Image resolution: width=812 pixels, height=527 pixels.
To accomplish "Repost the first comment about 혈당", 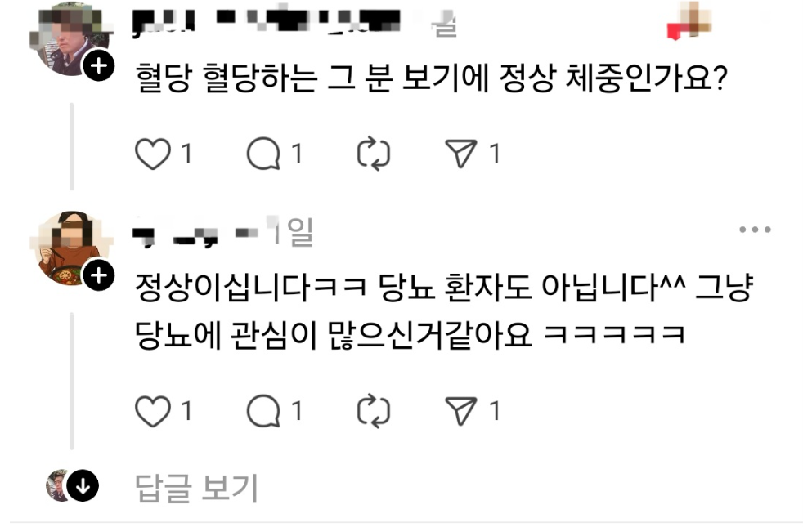I will tap(374, 154).
